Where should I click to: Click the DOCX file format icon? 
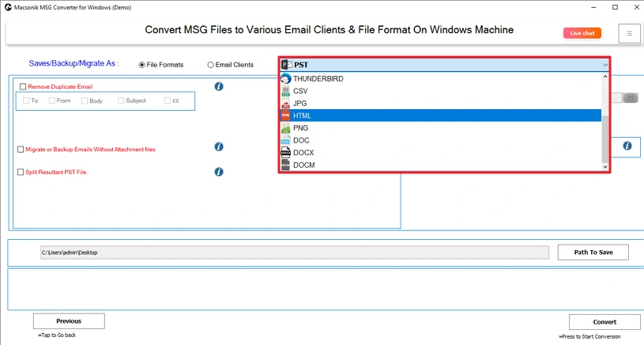[x=286, y=153]
